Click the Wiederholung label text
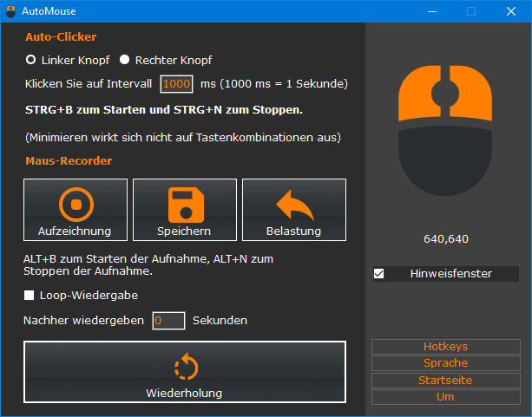Screen dimensions: 532x417 [x=184, y=394]
